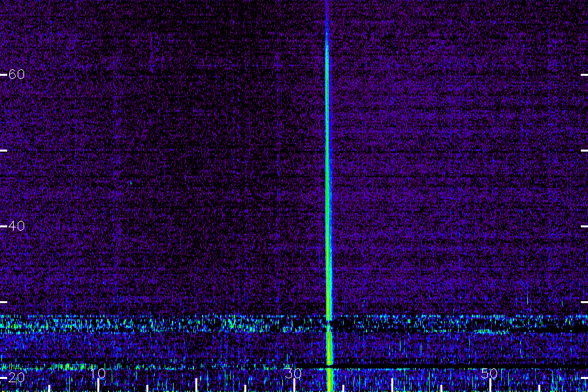Click the "50" label on horizontal axis
588x392 pixels.
[x=489, y=373]
